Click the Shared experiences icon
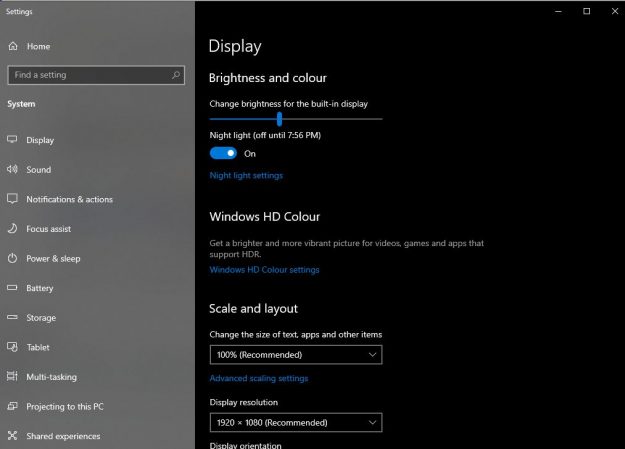The width and height of the screenshot is (625, 449). [x=12, y=435]
